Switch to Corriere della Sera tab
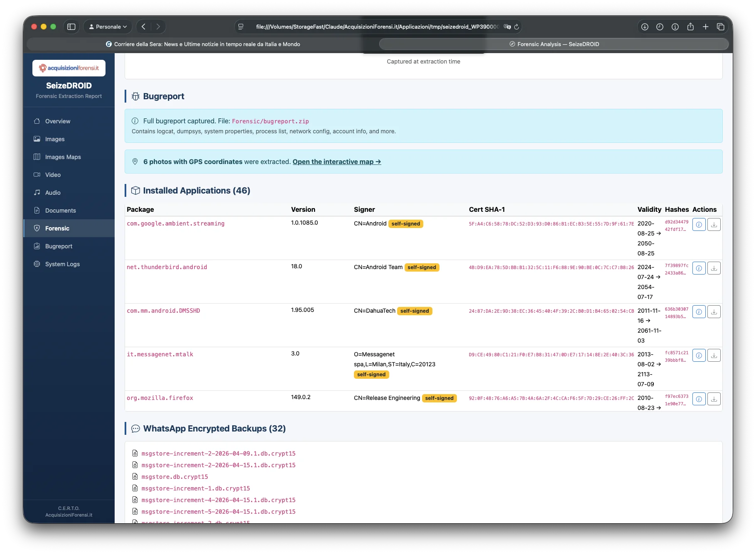The height and width of the screenshot is (554, 756). [203, 44]
